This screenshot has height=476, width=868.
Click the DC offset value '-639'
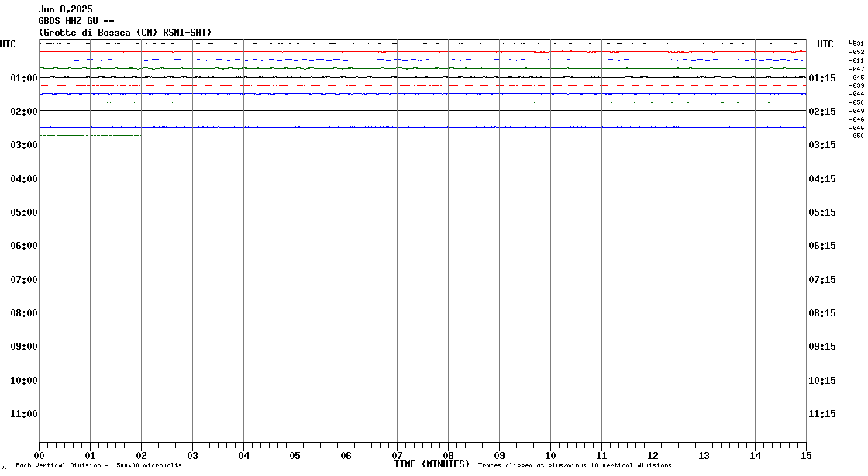click(x=856, y=86)
